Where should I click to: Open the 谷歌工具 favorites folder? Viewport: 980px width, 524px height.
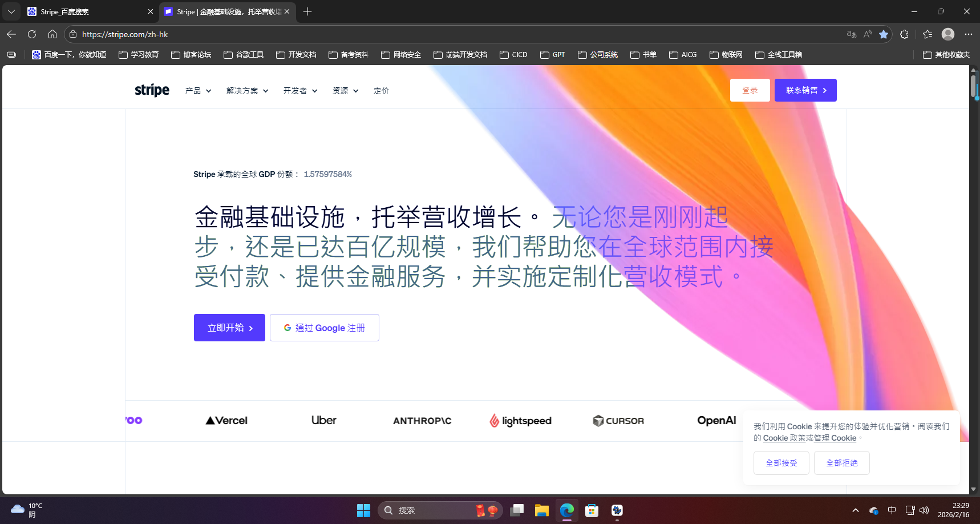(243, 54)
